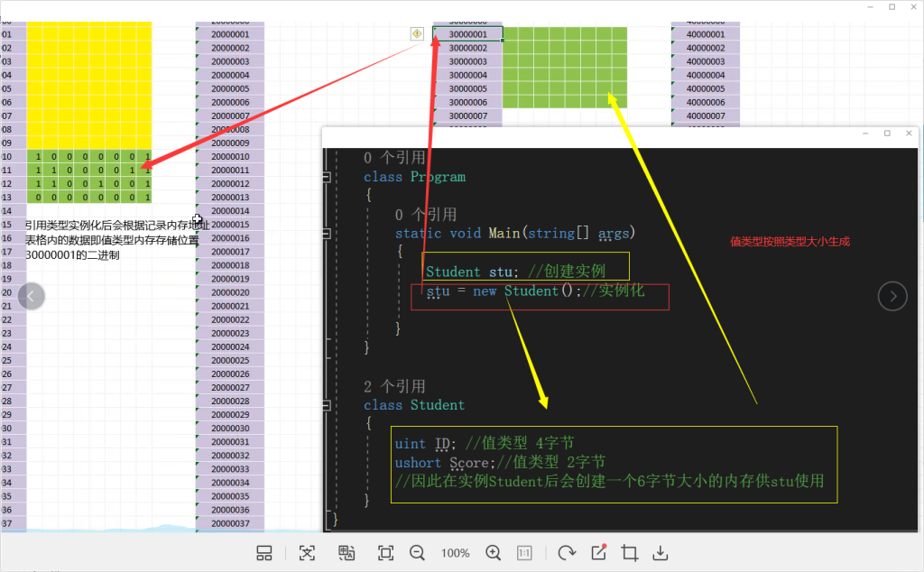The width and height of the screenshot is (924, 572).
Task: Click the address cell 40000007
Action: 706,115
